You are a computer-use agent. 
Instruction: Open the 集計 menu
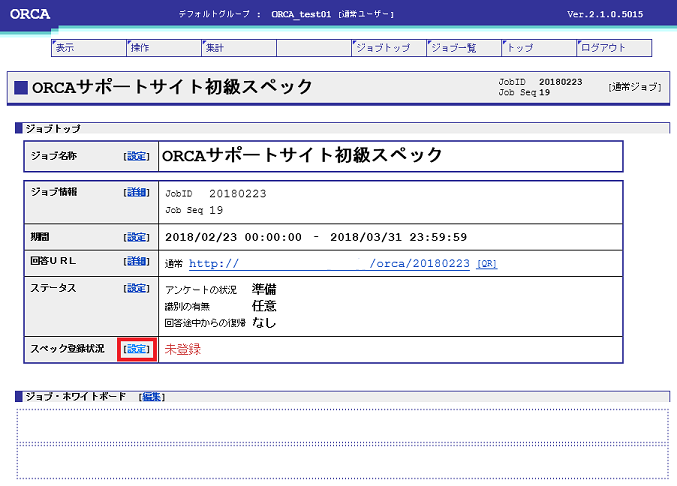pos(239,48)
